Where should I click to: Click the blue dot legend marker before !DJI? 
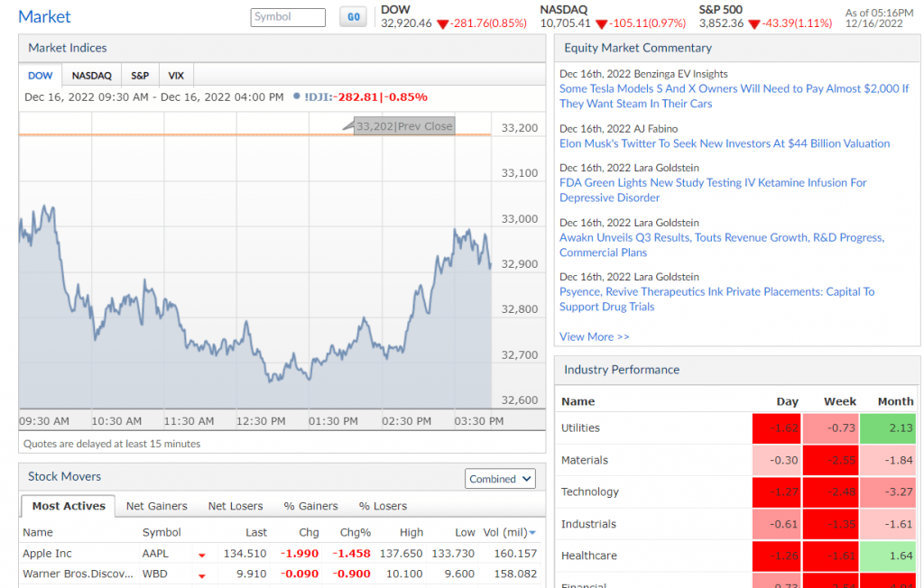click(297, 97)
